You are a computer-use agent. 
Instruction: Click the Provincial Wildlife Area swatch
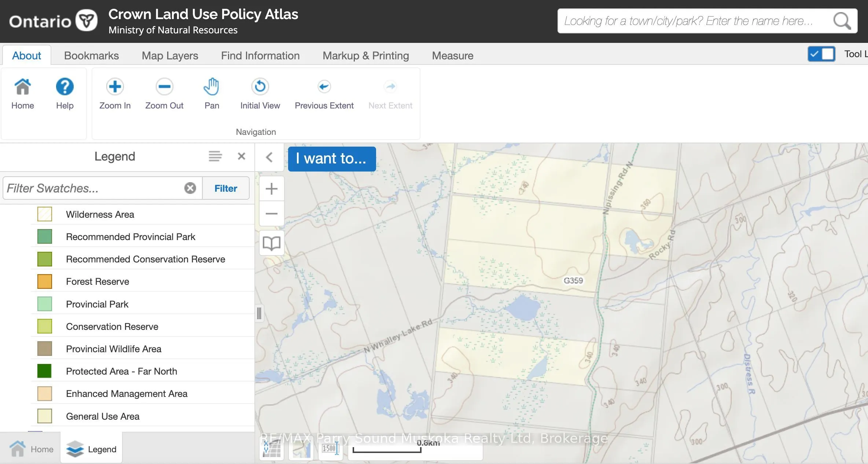(x=45, y=349)
